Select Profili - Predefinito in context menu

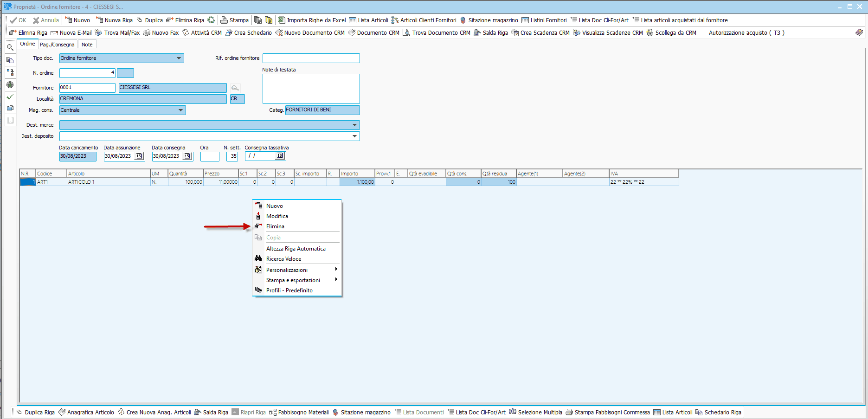point(297,290)
